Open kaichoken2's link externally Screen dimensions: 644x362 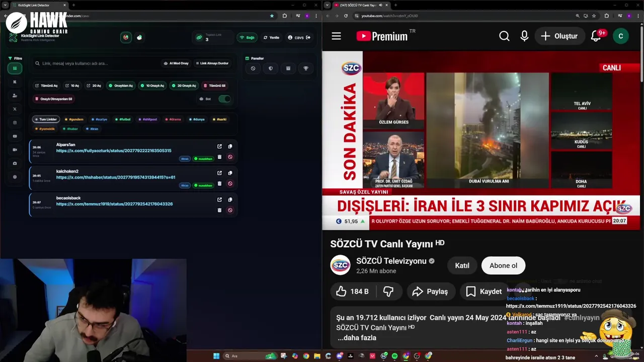tap(219, 173)
